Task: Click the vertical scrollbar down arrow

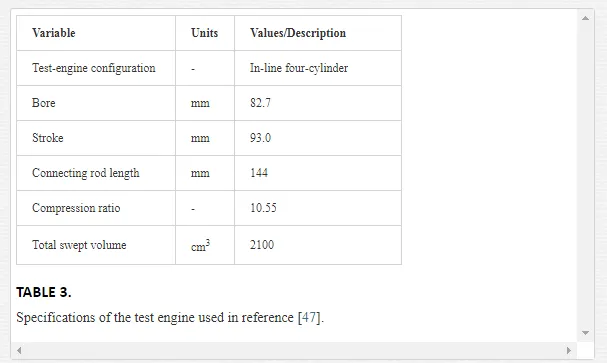Action: coord(585,333)
